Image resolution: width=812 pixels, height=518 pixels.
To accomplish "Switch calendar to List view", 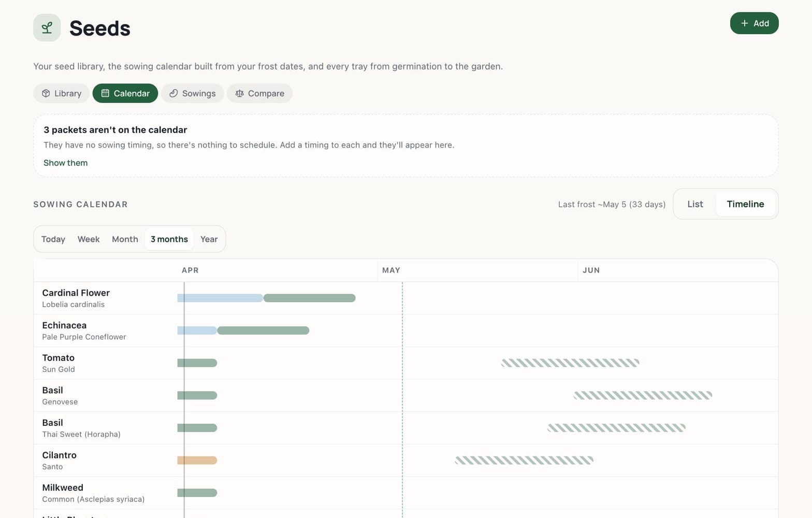I will click(x=695, y=204).
